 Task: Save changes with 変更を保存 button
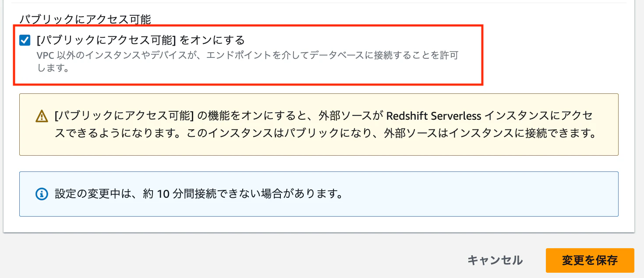(x=590, y=260)
